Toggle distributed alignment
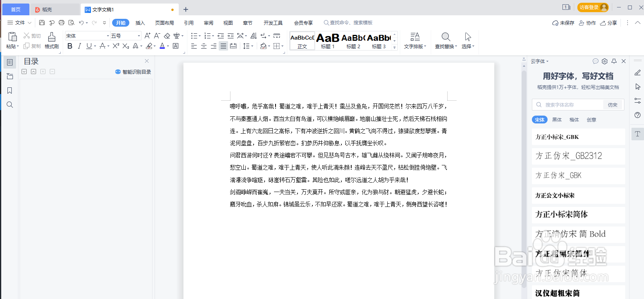The width and height of the screenshot is (644, 299). pos(233,46)
